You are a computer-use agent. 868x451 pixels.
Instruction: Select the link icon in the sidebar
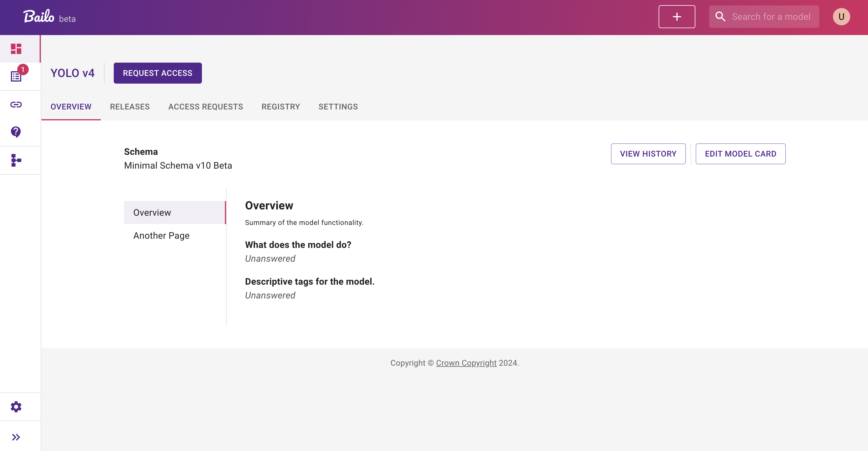(16, 104)
